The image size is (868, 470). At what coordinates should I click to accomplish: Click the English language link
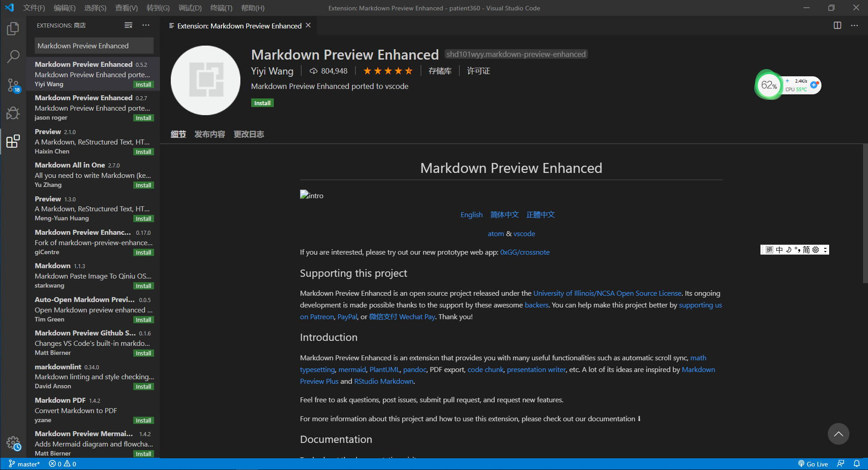(x=471, y=214)
